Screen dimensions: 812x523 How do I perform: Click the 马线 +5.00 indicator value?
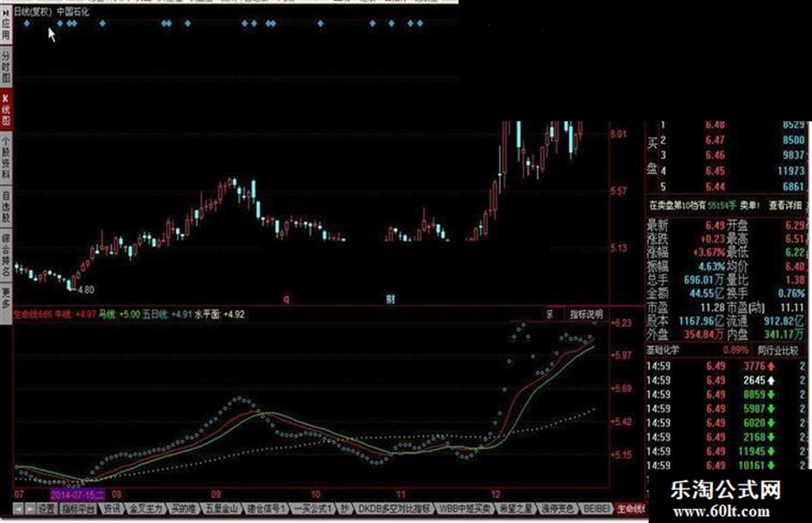pos(119,314)
